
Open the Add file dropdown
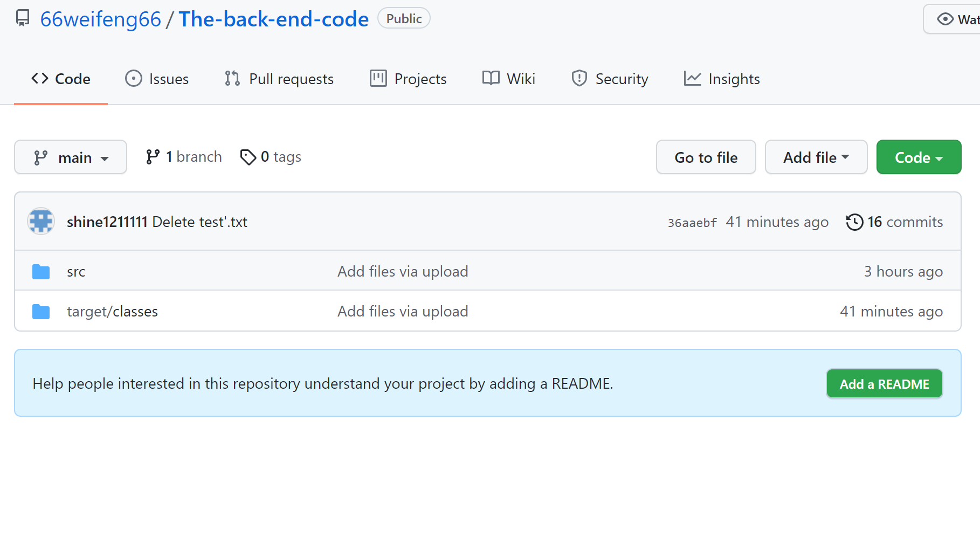(816, 157)
